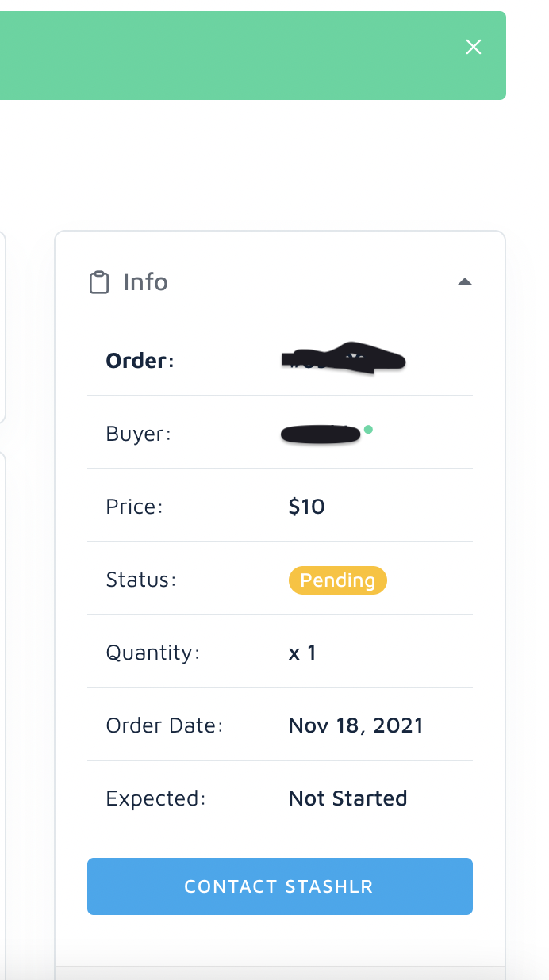Collapse the Info panel with the triangle
549x980 pixels.
click(465, 282)
